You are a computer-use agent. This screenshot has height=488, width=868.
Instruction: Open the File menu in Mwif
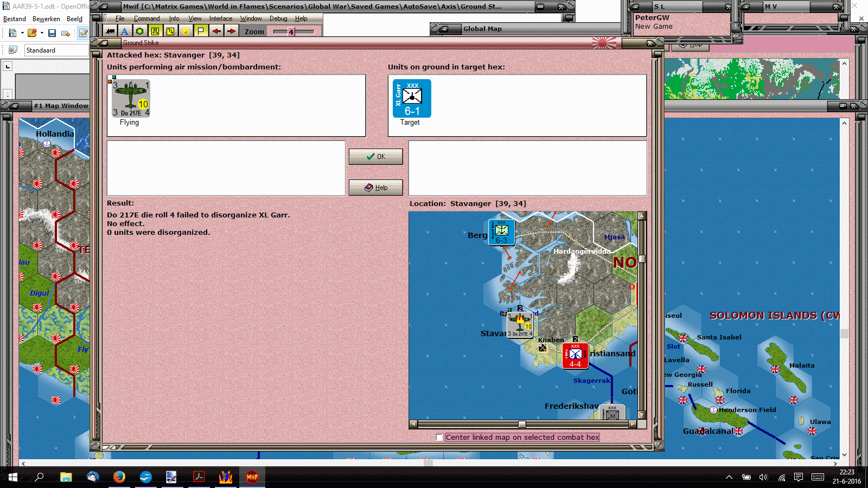pyautogui.click(x=120, y=18)
